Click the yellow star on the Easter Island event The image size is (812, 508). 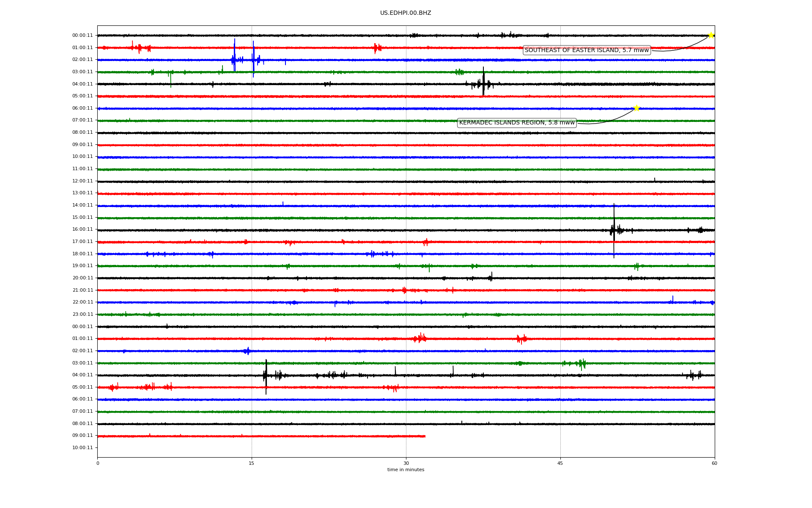711,35
